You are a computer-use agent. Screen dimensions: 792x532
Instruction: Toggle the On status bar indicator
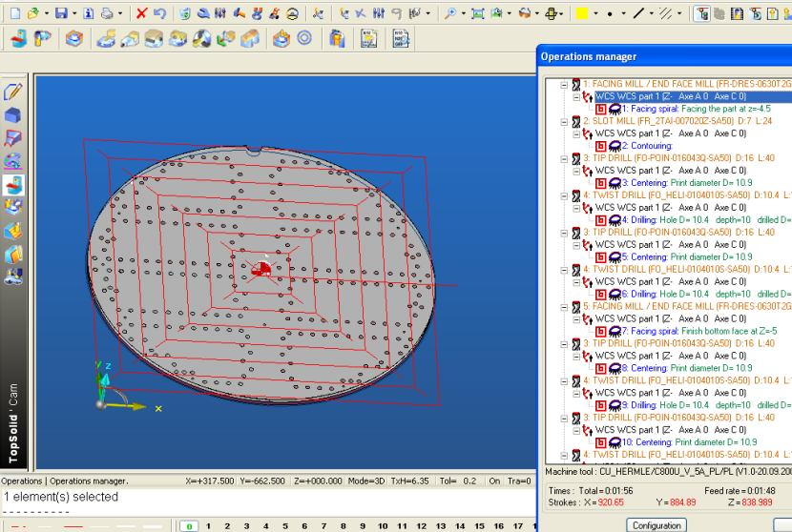pyautogui.click(x=494, y=481)
